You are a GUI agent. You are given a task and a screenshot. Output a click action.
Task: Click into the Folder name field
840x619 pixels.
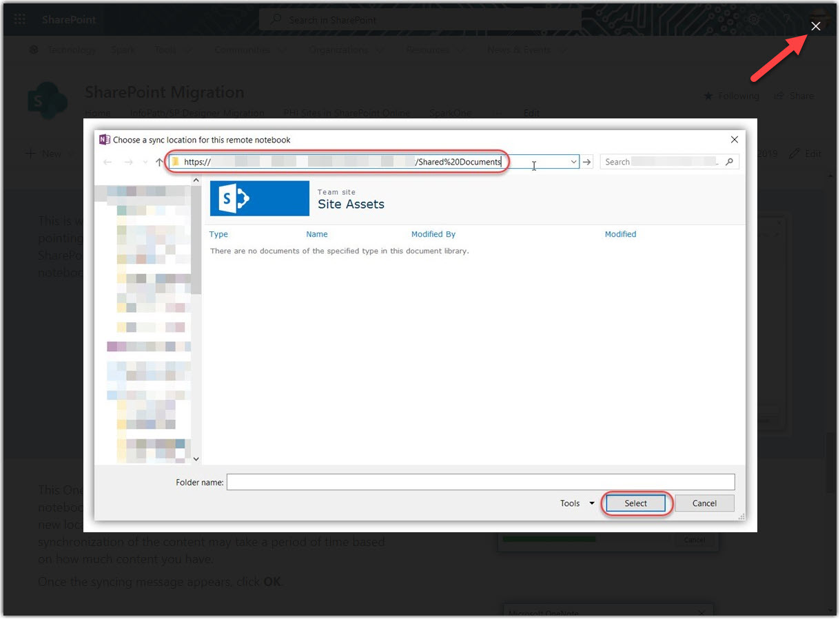(x=480, y=482)
